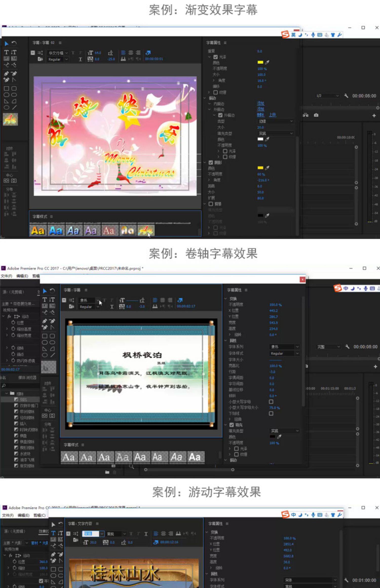Open 剪辑(C) menu in 游动字幕效果 Premiere window
The width and height of the screenshot is (380, 588).
pos(40,515)
